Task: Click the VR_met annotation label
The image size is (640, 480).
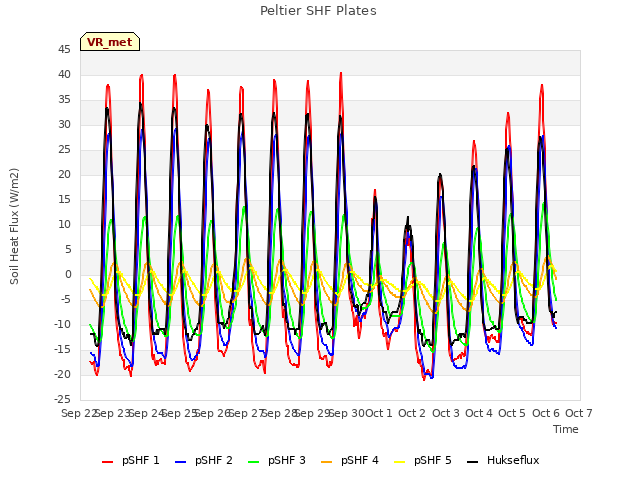Action: pyautogui.click(x=110, y=42)
